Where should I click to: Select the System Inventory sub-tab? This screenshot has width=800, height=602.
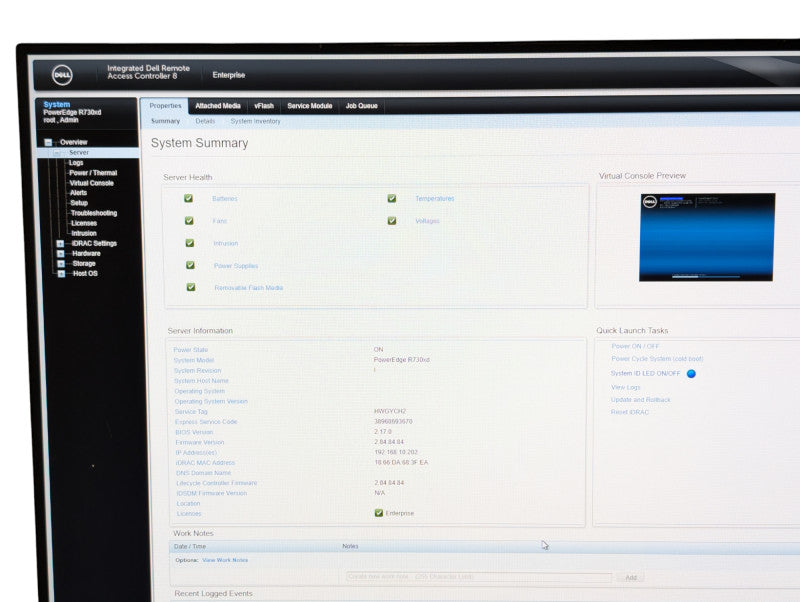click(x=255, y=121)
